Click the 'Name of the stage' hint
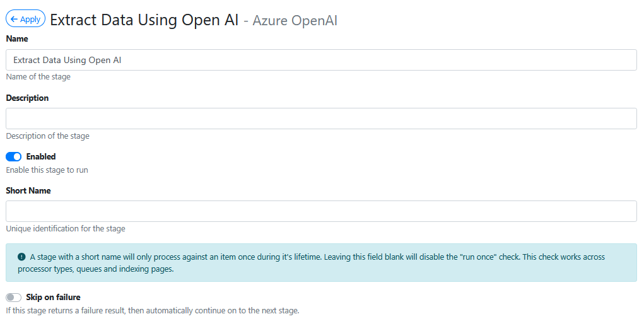The image size is (644, 319). click(x=38, y=77)
